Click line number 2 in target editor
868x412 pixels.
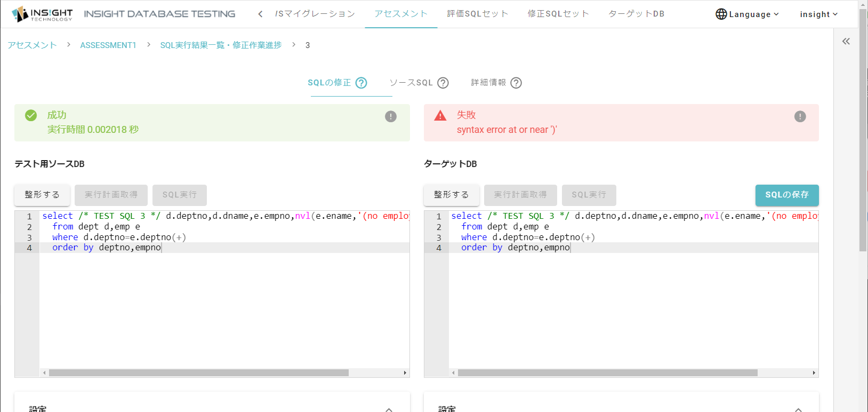tap(439, 227)
